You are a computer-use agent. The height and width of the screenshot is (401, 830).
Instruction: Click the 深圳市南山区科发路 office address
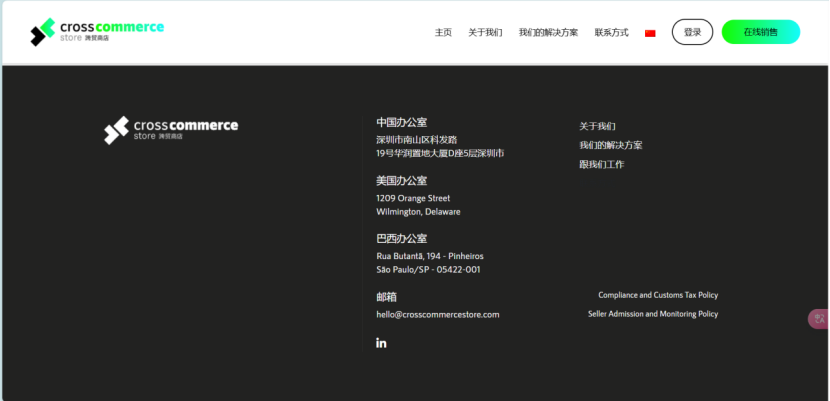click(x=416, y=140)
